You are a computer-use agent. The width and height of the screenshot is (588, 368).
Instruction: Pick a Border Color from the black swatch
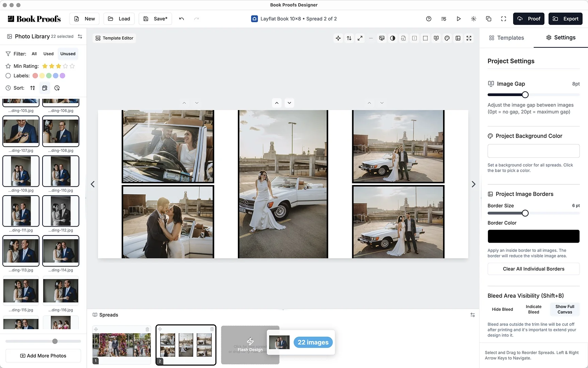click(533, 236)
